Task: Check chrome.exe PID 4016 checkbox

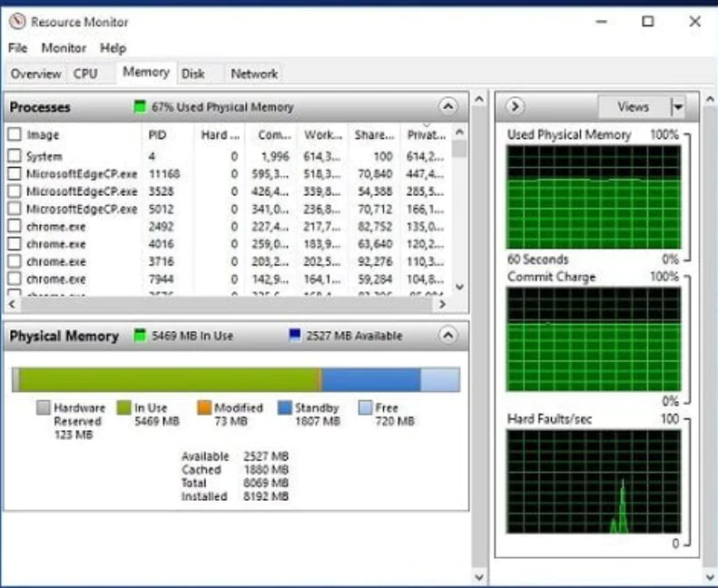Action: coord(15,244)
